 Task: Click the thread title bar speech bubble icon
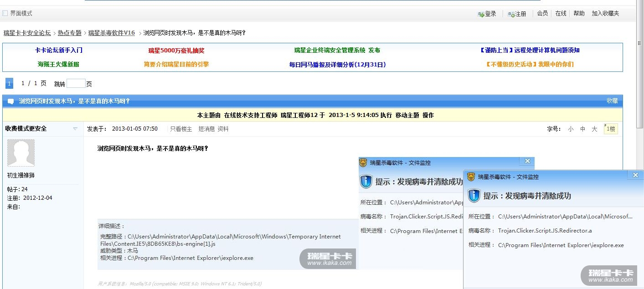(10, 101)
